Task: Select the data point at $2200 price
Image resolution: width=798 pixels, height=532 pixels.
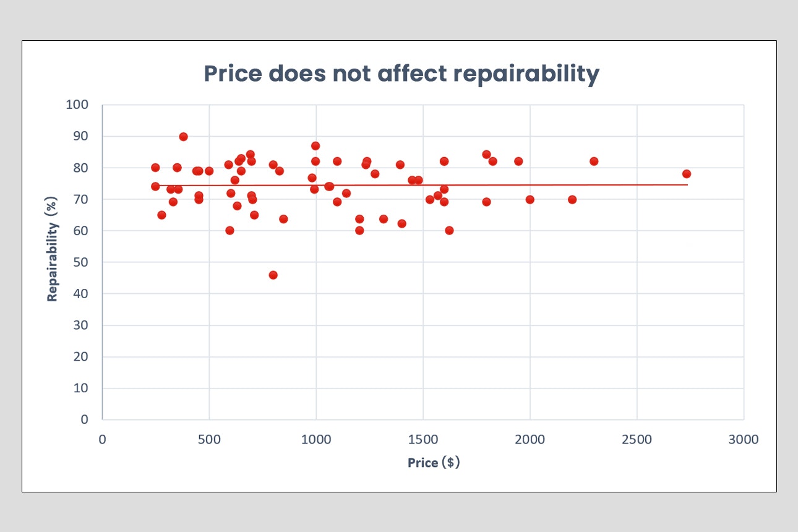Action: click(572, 199)
